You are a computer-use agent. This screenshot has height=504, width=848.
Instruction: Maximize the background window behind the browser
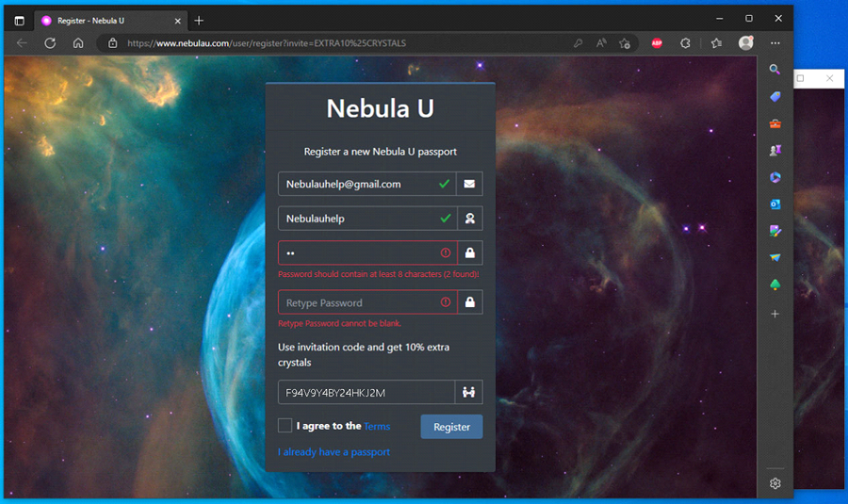800,78
